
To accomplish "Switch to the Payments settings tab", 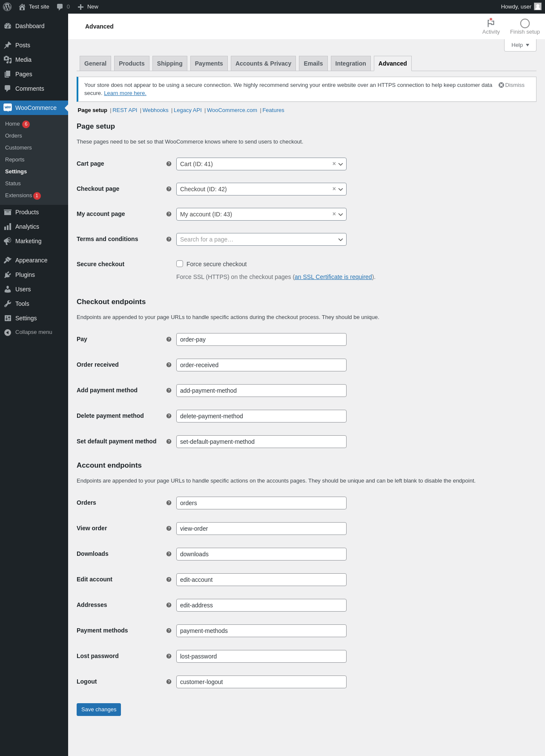I will [209, 63].
